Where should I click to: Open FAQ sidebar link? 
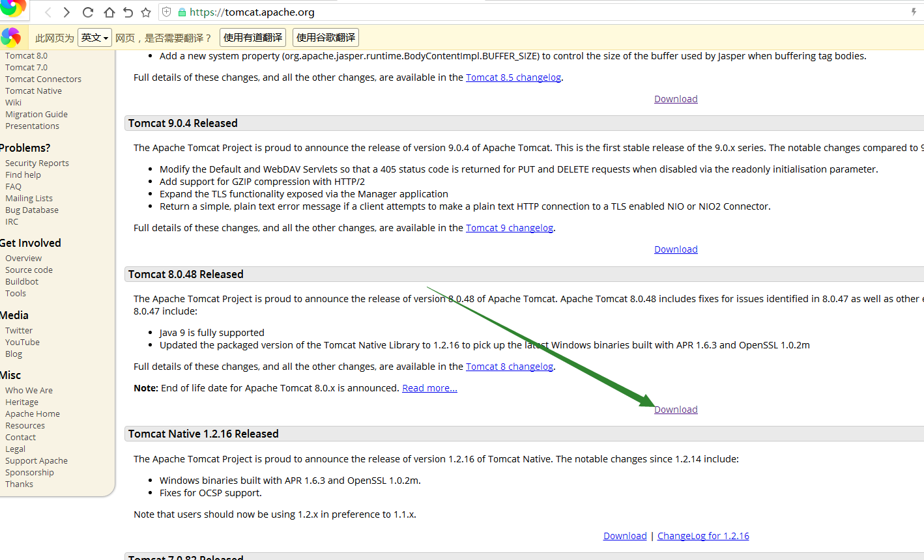tap(13, 187)
